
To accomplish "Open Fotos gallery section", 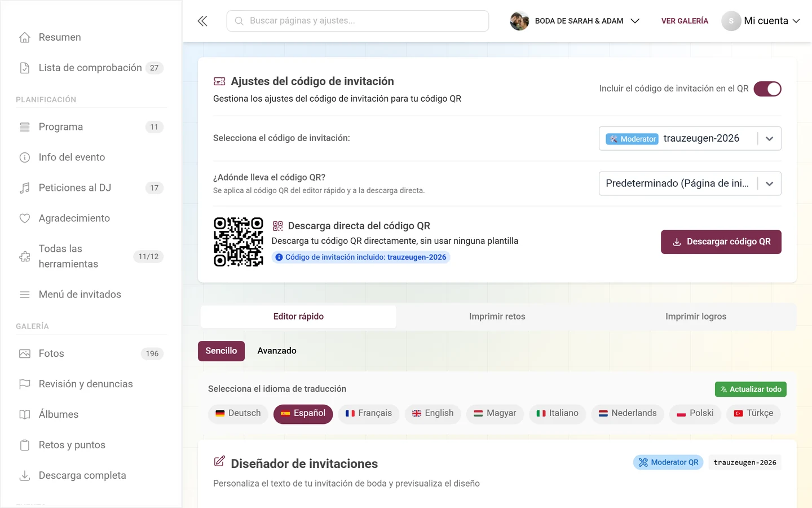I will point(91,354).
